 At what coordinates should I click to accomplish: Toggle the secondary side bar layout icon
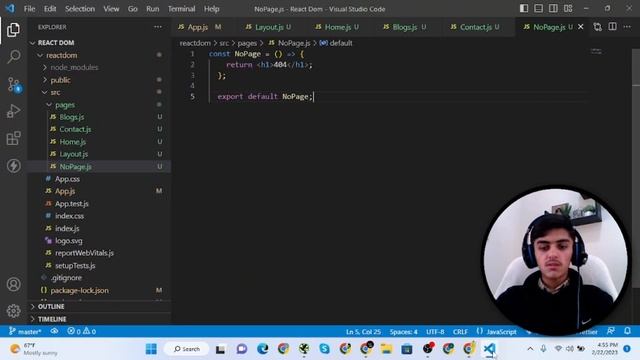pyautogui.click(x=553, y=9)
